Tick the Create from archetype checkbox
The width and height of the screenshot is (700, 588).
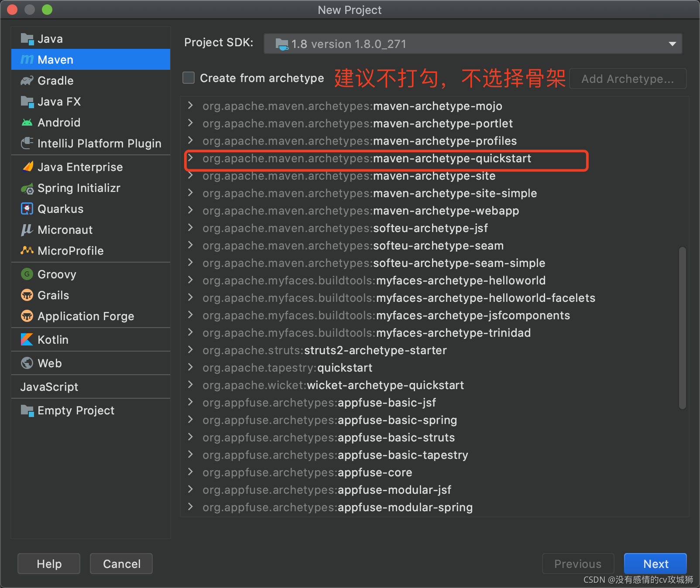[189, 78]
